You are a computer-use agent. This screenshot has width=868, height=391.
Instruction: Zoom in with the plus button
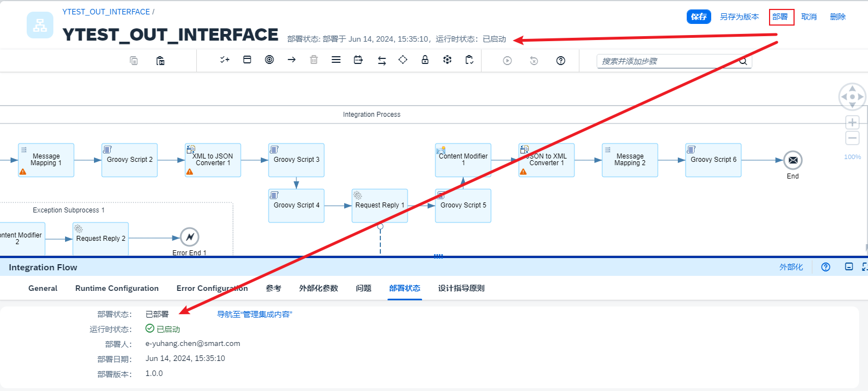852,122
